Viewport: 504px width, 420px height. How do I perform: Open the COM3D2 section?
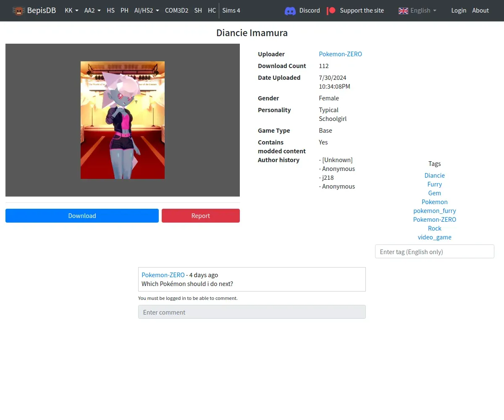pos(176,10)
